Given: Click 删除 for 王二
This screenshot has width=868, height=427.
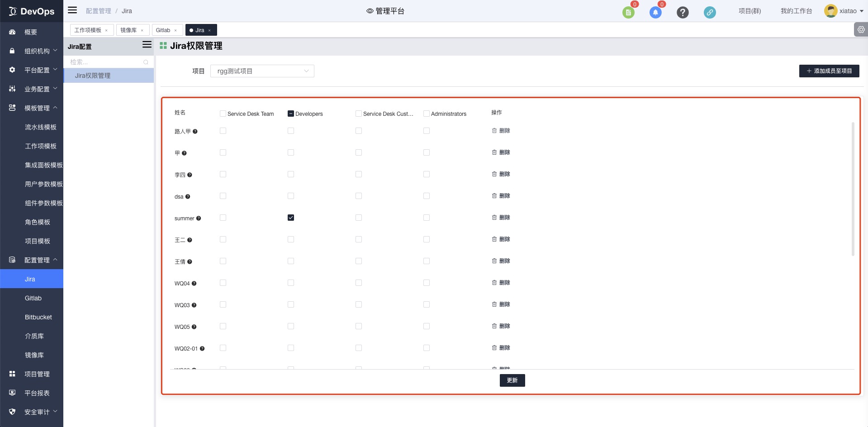Looking at the screenshot, I should 501,239.
